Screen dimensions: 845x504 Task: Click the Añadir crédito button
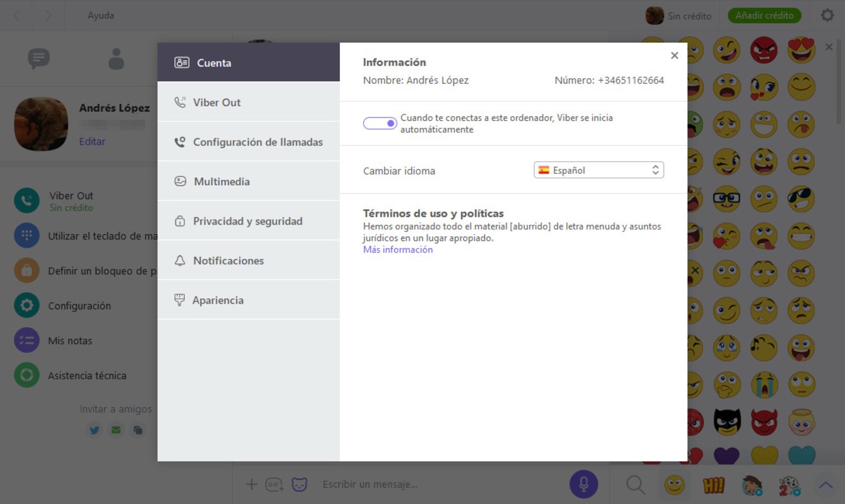[764, 16]
